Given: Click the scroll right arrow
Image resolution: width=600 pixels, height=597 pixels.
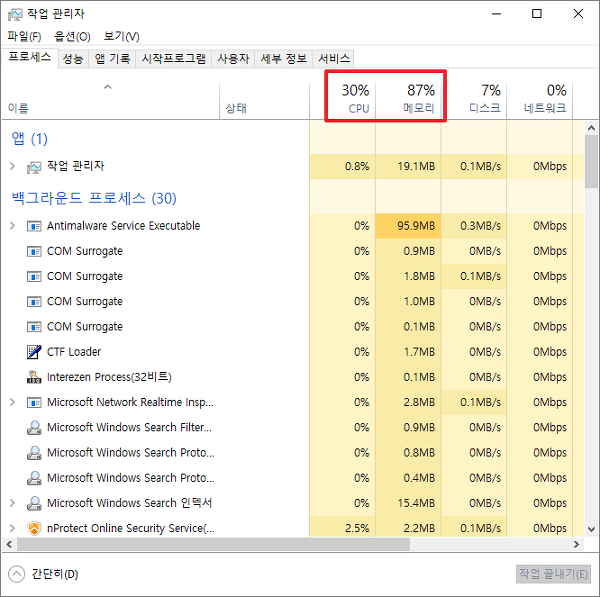Looking at the screenshot, I should pyautogui.click(x=577, y=544).
